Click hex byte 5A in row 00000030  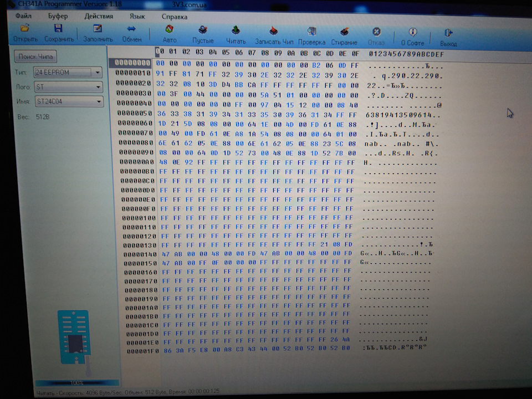tap(265, 95)
